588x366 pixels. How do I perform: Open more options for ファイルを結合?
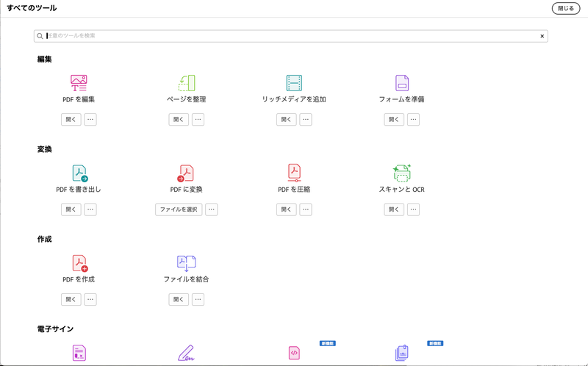(x=198, y=300)
